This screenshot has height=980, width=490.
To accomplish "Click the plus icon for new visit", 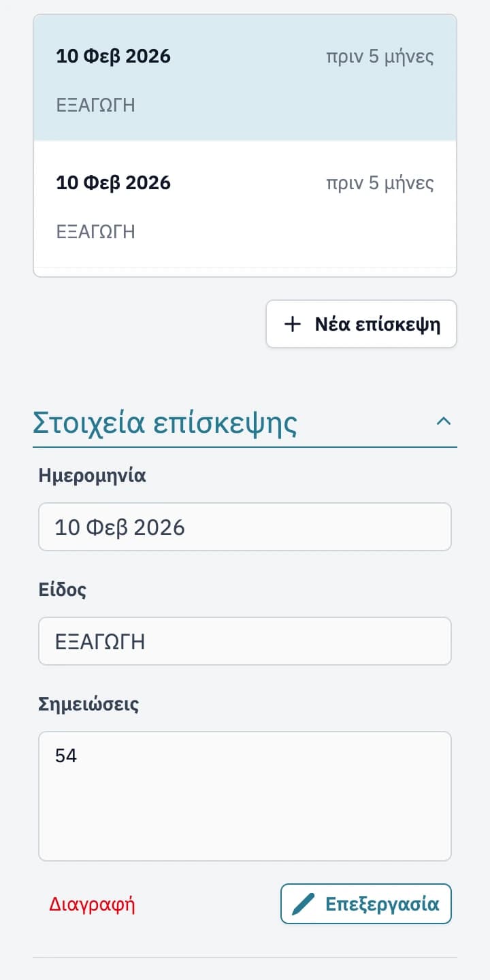I will click(x=292, y=324).
